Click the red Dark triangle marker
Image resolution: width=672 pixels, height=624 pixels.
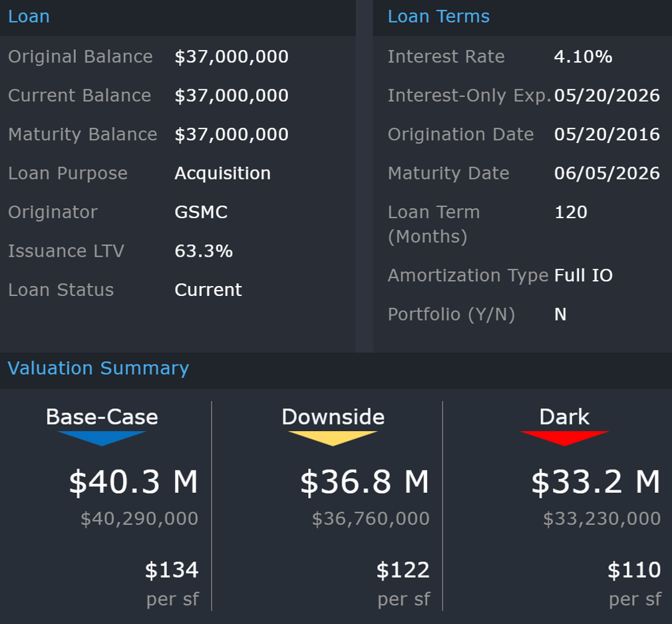564,438
